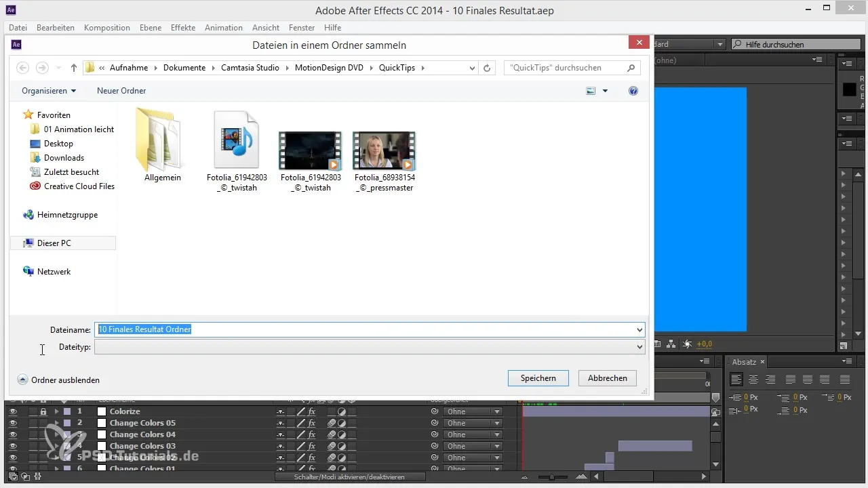Open the Komposition menu

(x=107, y=28)
